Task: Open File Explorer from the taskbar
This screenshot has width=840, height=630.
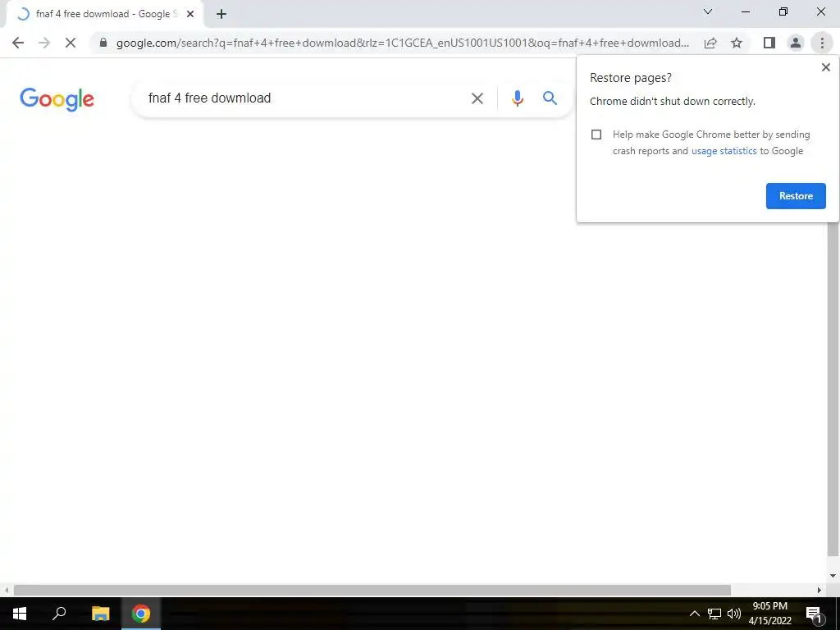Action: click(x=100, y=614)
